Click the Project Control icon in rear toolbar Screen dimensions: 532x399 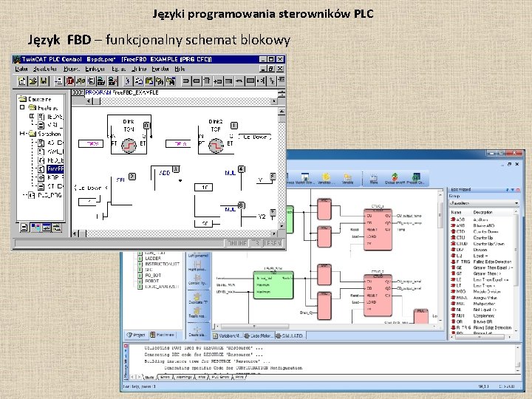coord(415,179)
